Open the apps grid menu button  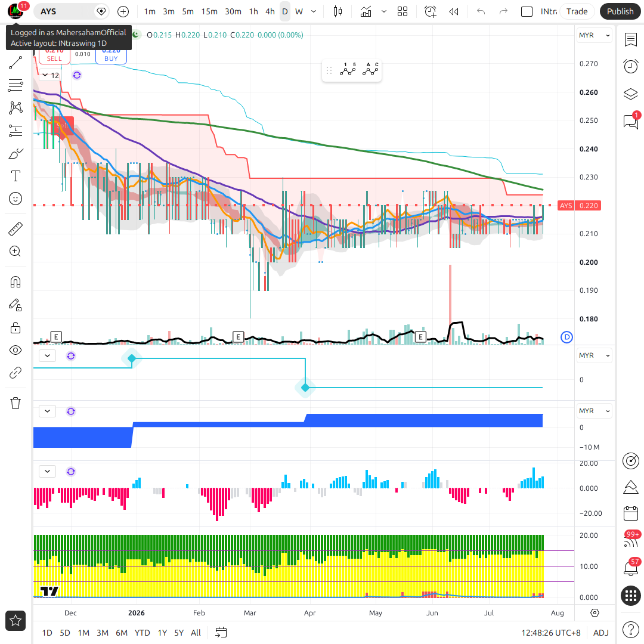[631, 596]
